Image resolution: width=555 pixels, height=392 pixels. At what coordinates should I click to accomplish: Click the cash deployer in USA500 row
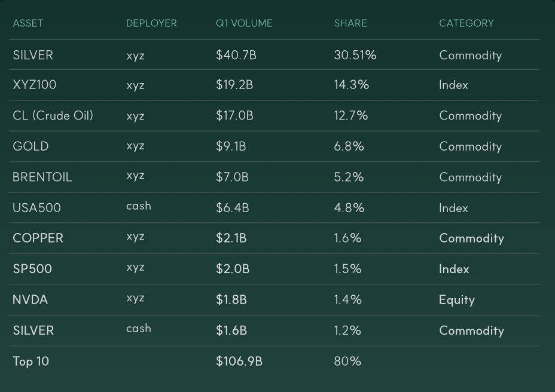click(139, 206)
